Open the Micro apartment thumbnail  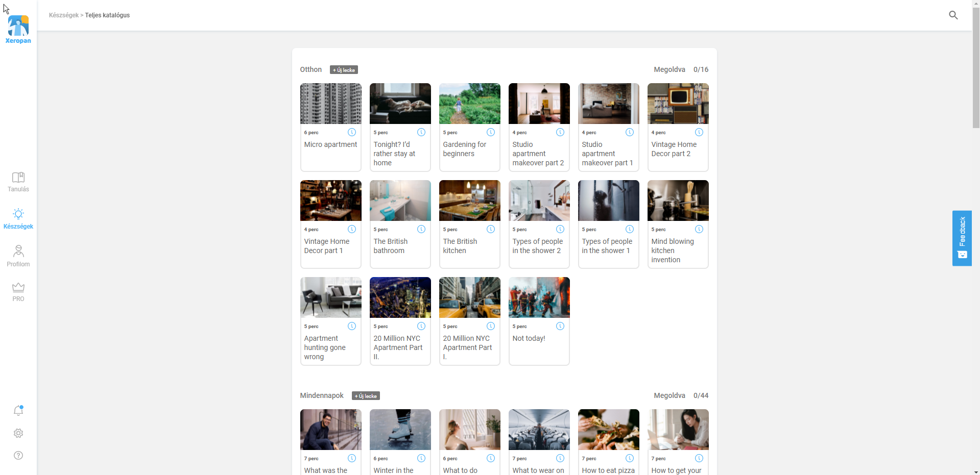[x=331, y=104]
